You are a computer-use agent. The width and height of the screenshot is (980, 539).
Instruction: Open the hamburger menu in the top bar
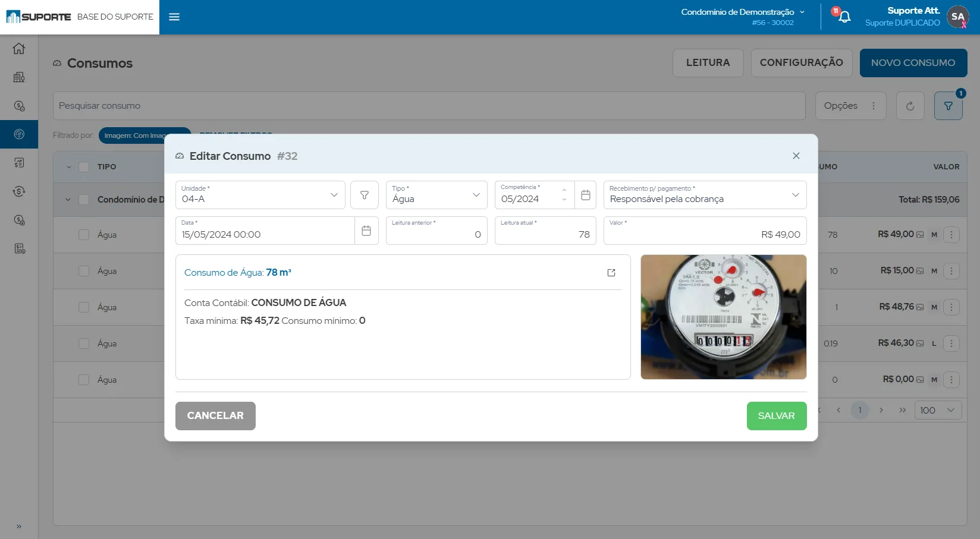[x=174, y=17]
